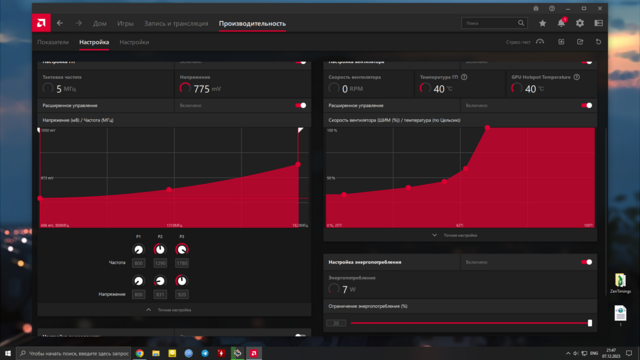Open favorites star icon
Image resolution: width=640 pixels, height=360 pixels.
542,23
